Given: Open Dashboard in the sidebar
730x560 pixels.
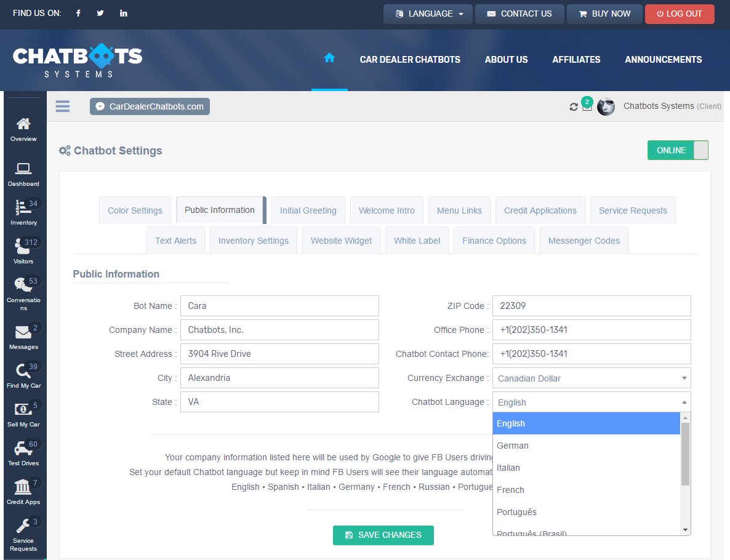Looking at the screenshot, I should (x=23, y=175).
